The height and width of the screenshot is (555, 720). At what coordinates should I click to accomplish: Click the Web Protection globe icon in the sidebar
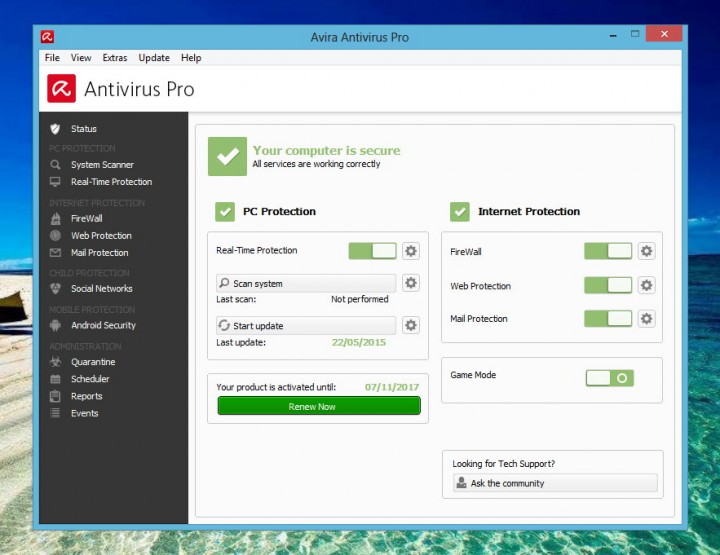(55, 235)
